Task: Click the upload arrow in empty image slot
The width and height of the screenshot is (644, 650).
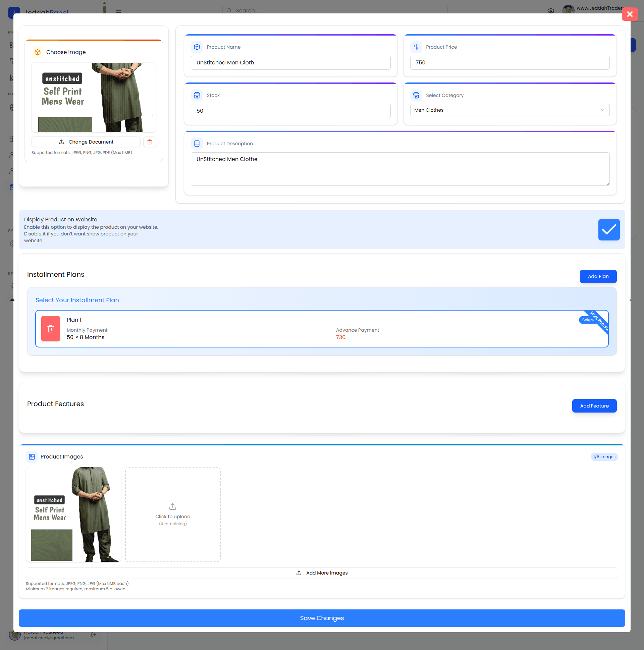Action: point(173,506)
